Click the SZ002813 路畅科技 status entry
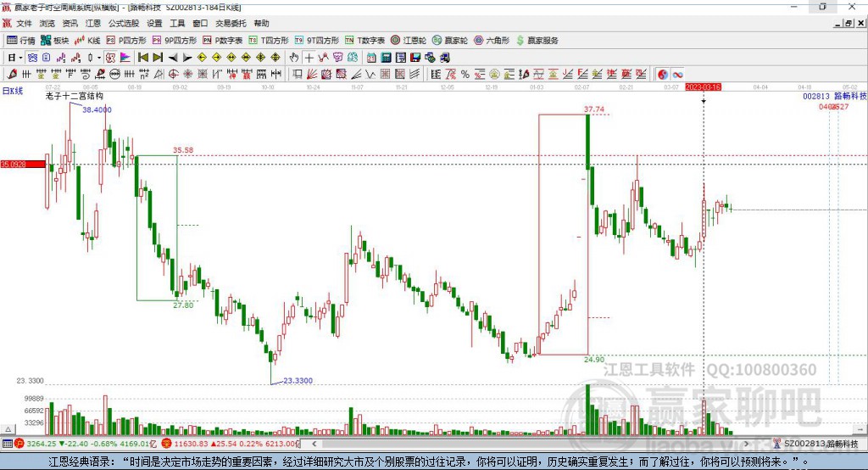The height and width of the screenshot is (470, 868). pyautogui.click(x=816, y=444)
